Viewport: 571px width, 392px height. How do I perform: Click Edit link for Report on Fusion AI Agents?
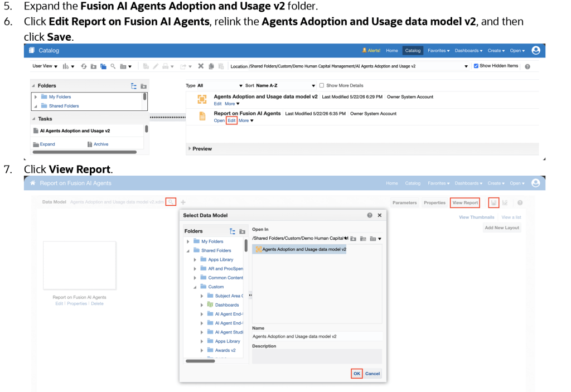click(231, 120)
